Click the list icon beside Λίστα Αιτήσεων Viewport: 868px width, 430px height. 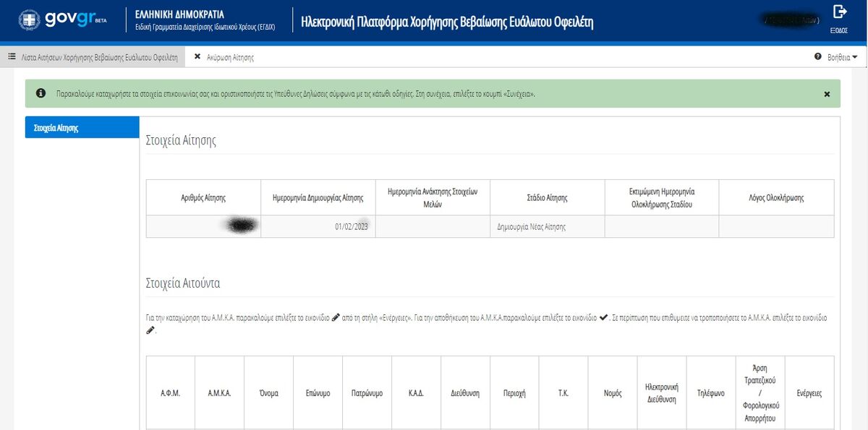[12, 57]
